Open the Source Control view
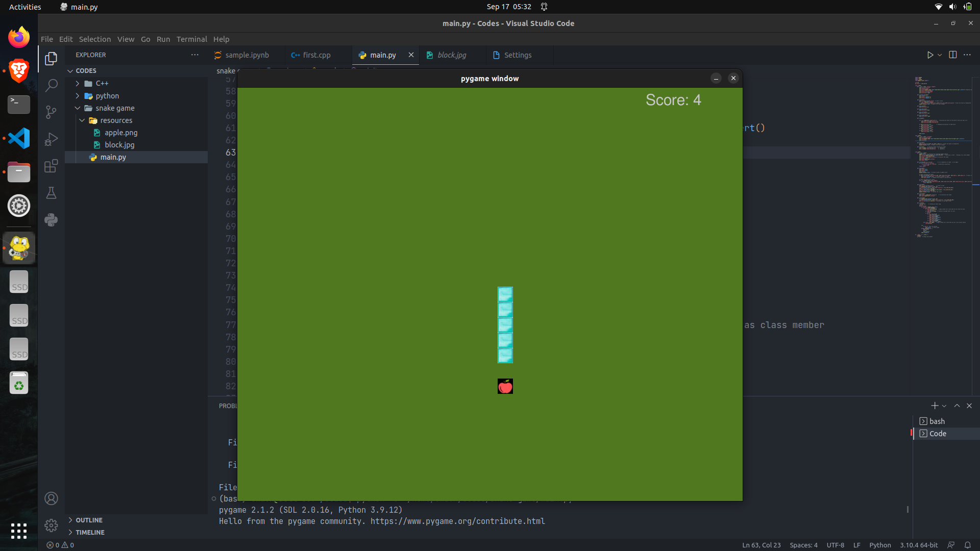This screenshot has height=551, width=980. click(x=51, y=112)
